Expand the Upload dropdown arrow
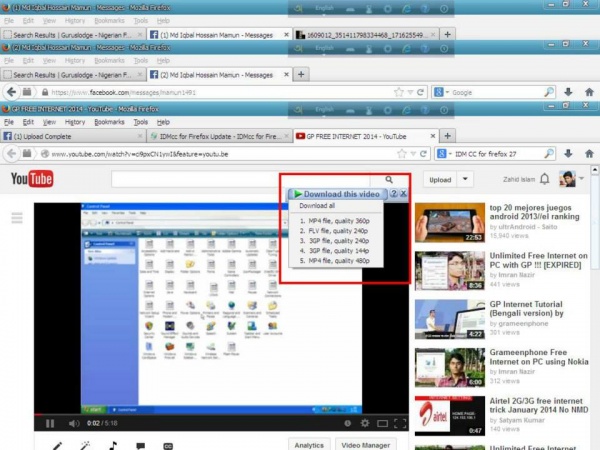This screenshot has height=450, width=600. coord(465,179)
